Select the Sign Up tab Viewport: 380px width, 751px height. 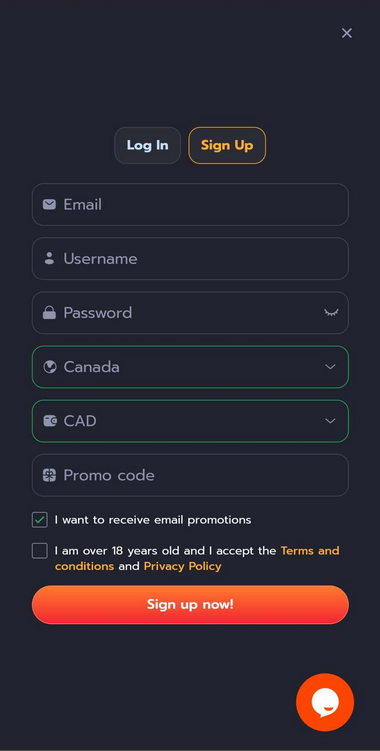[x=227, y=145]
